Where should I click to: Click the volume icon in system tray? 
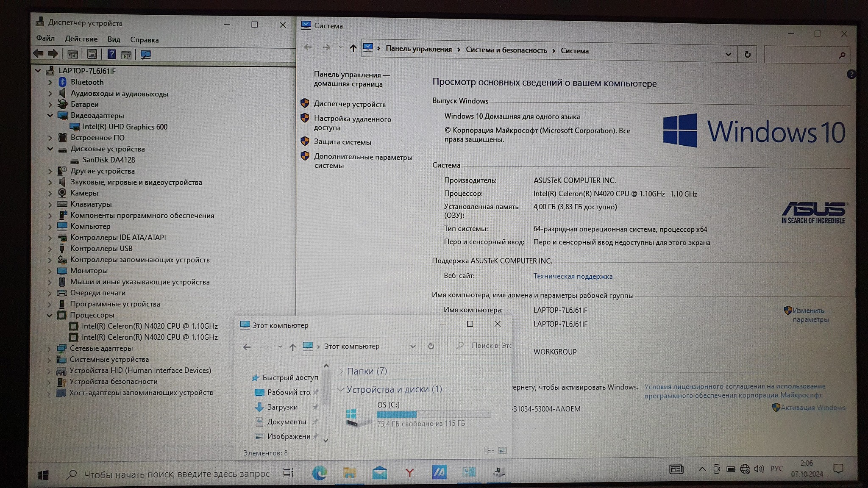[759, 469]
